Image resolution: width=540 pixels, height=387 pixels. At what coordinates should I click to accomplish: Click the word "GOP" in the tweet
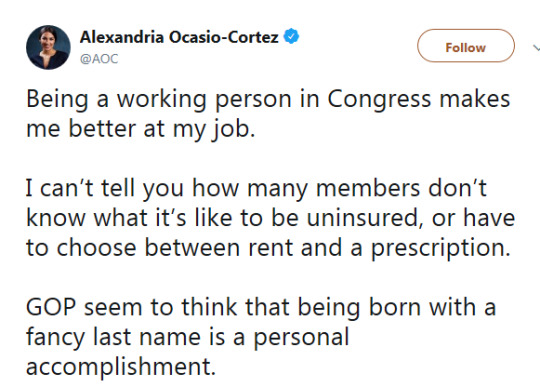point(51,307)
